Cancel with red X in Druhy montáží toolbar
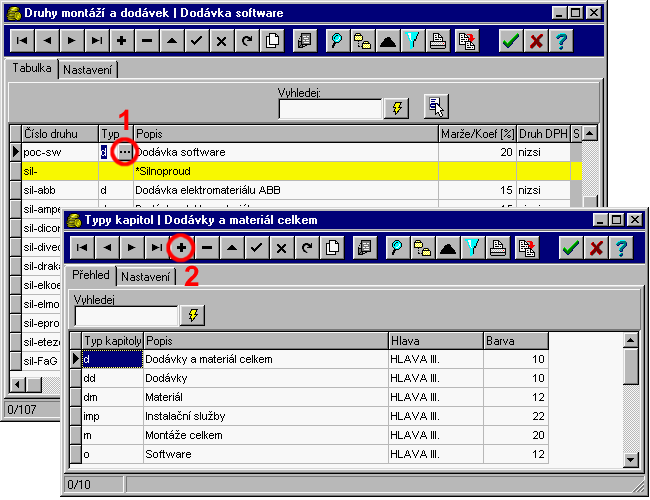The width and height of the screenshot is (650, 500). (x=536, y=41)
